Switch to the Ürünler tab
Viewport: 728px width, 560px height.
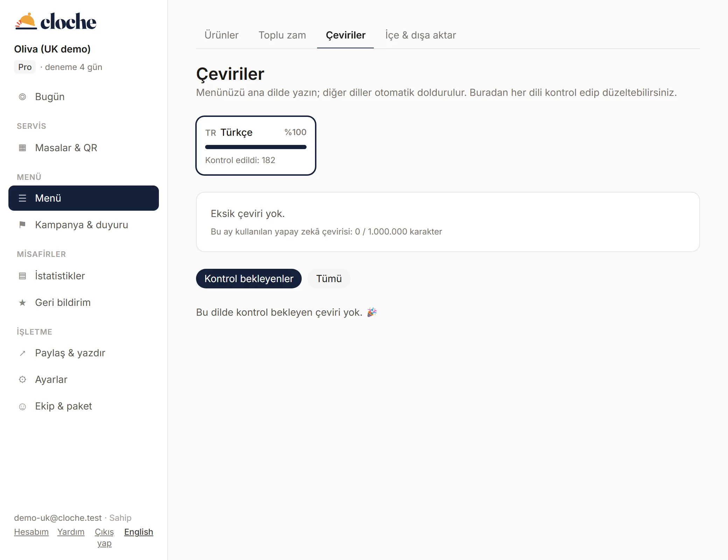pyautogui.click(x=222, y=35)
